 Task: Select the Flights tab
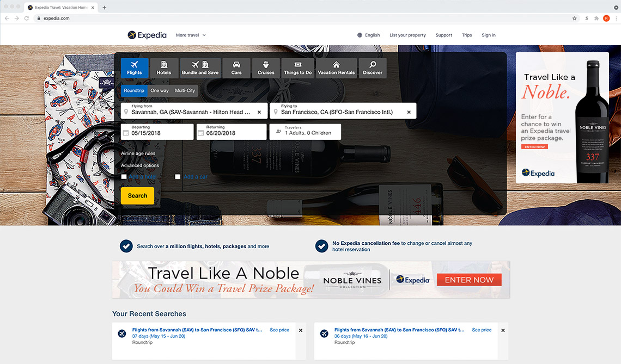(135, 67)
